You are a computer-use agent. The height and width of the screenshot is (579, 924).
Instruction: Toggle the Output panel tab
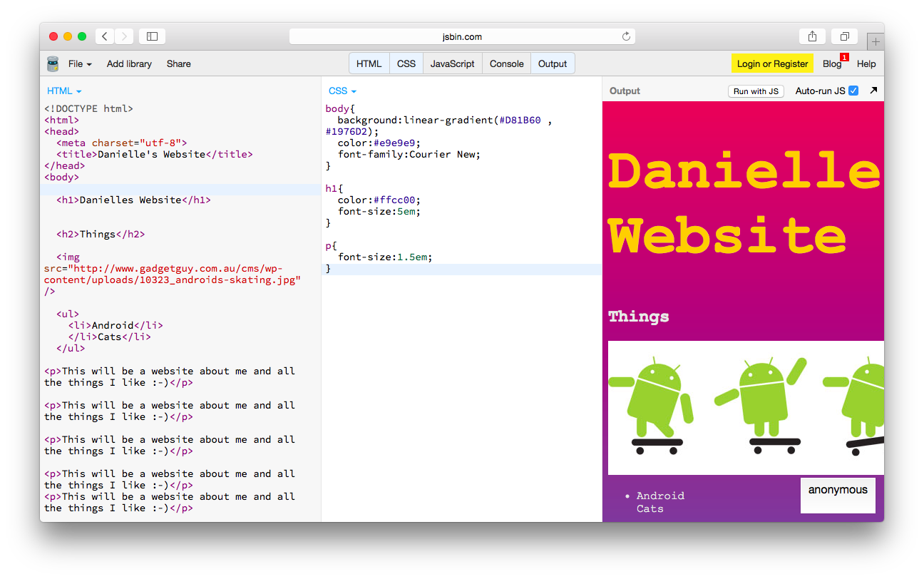tap(553, 63)
